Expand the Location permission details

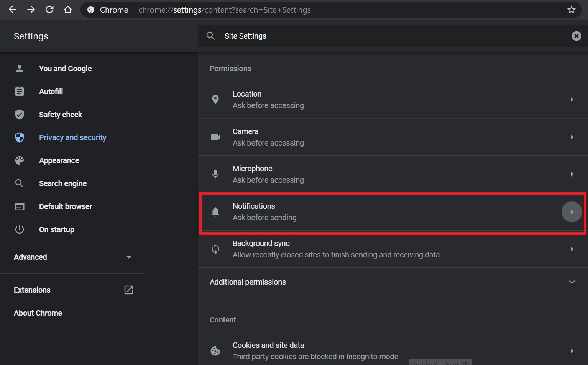coord(572,99)
